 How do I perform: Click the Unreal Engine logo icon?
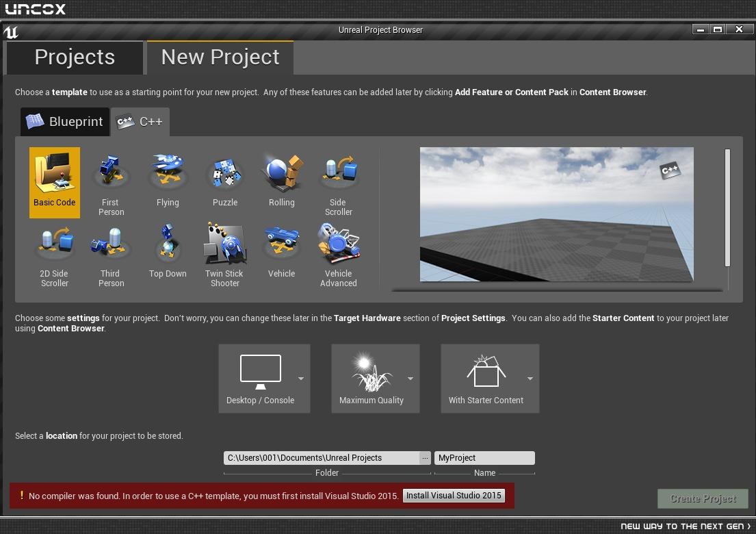[x=11, y=32]
